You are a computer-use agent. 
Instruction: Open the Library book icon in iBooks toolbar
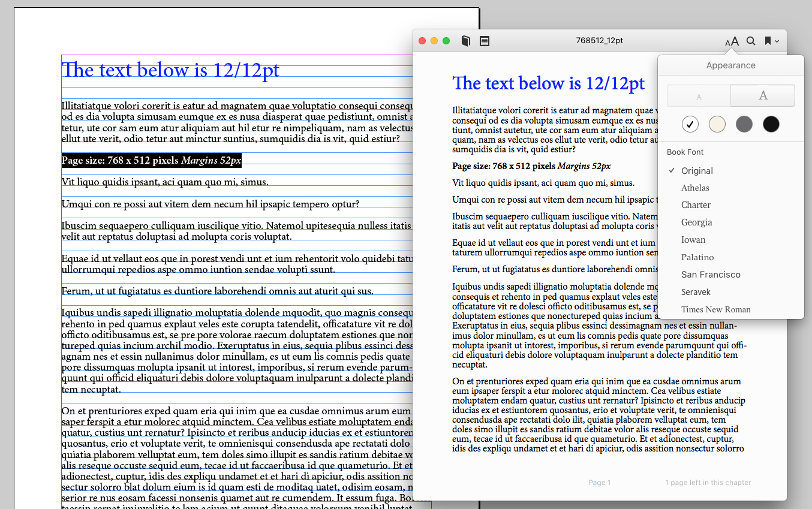pyautogui.click(x=465, y=41)
